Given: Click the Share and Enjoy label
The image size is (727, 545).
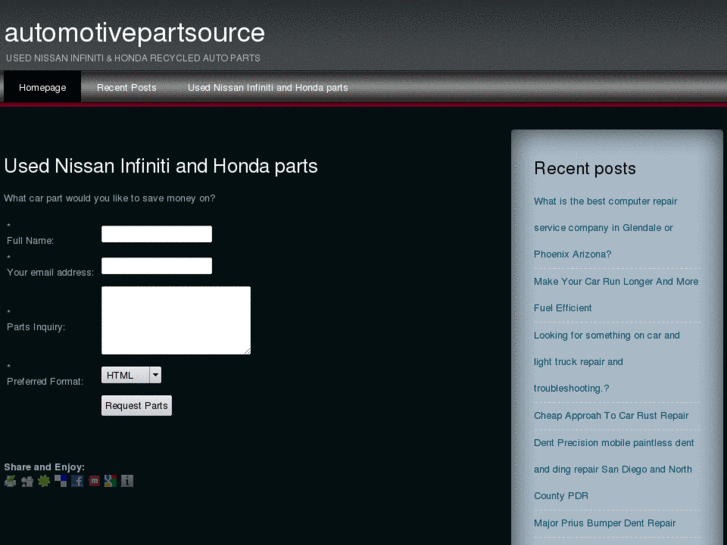Looking at the screenshot, I should point(45,467).
